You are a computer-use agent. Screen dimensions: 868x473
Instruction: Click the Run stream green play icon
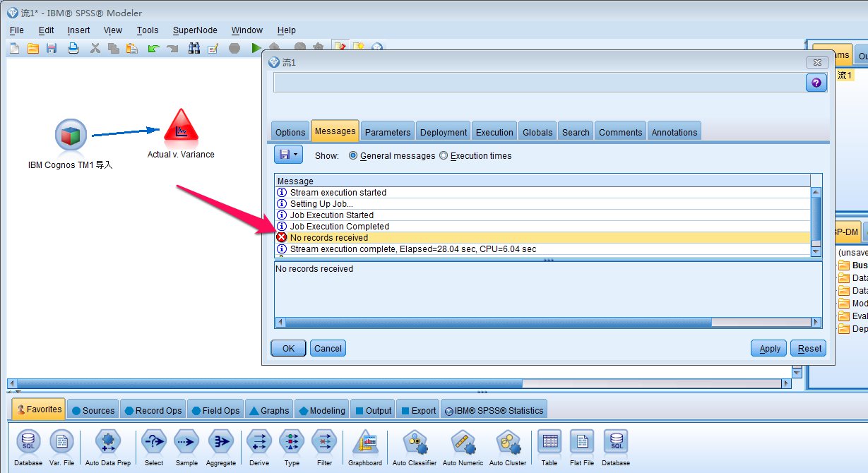click(256, 48)
